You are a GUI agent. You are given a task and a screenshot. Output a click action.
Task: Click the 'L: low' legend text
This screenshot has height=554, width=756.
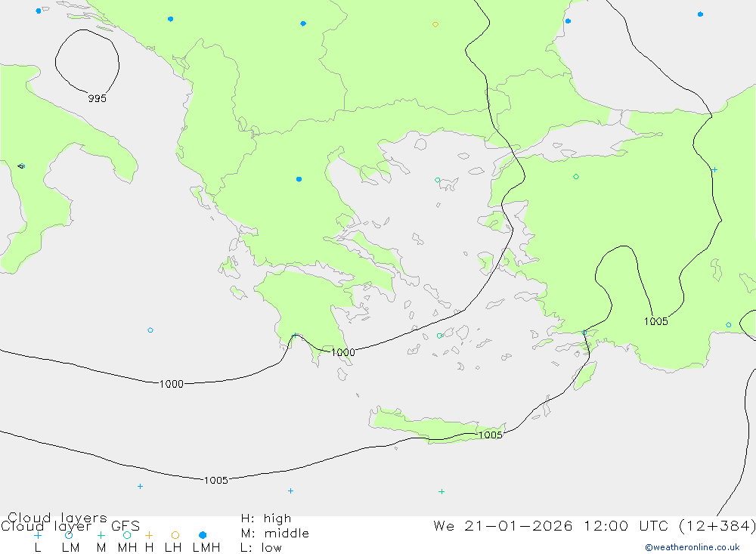(x=261, y=548)
